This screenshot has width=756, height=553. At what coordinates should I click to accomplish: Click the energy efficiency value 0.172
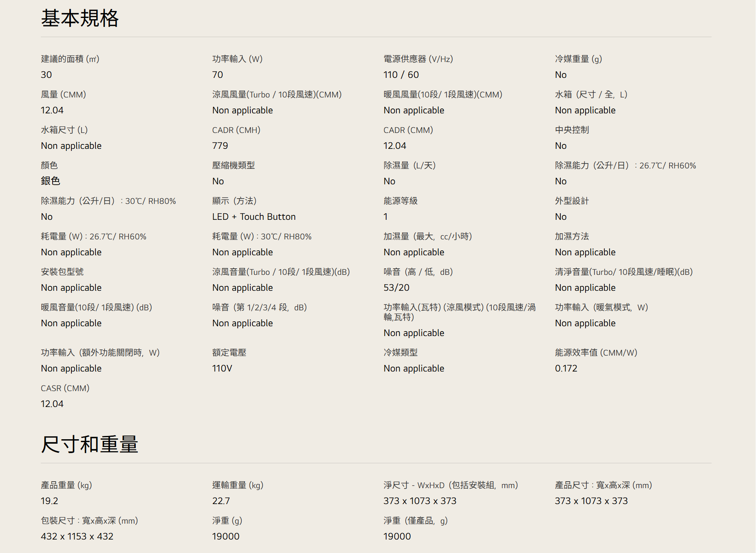566,369
